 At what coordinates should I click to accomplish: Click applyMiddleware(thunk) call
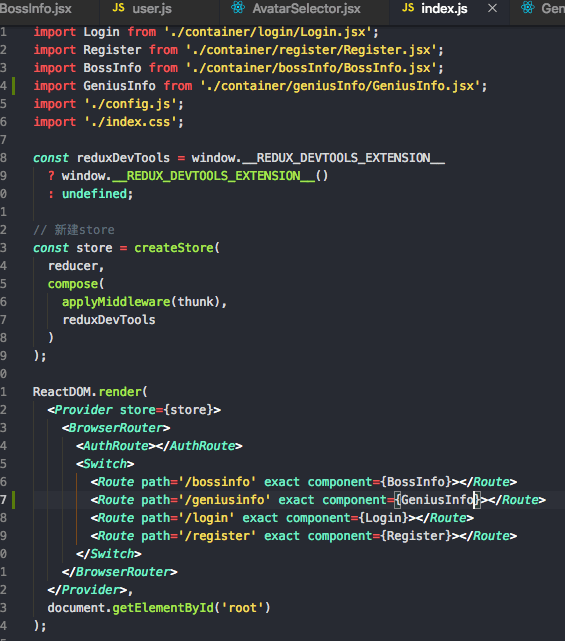click(x=141, y=302)
